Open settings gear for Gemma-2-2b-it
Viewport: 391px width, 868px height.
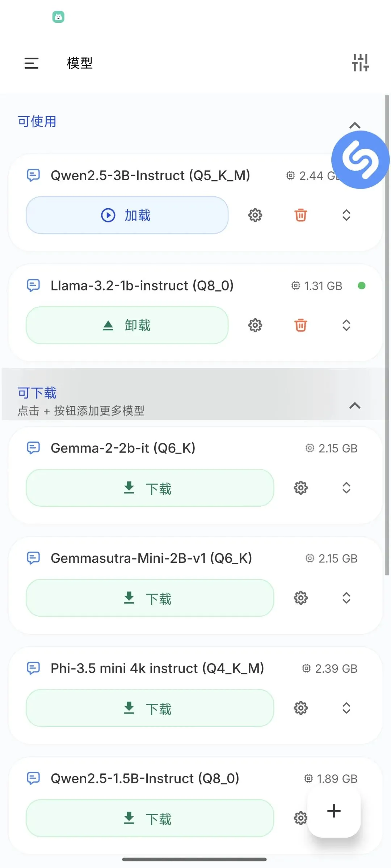pyautogui.click(x=301, y=488)
